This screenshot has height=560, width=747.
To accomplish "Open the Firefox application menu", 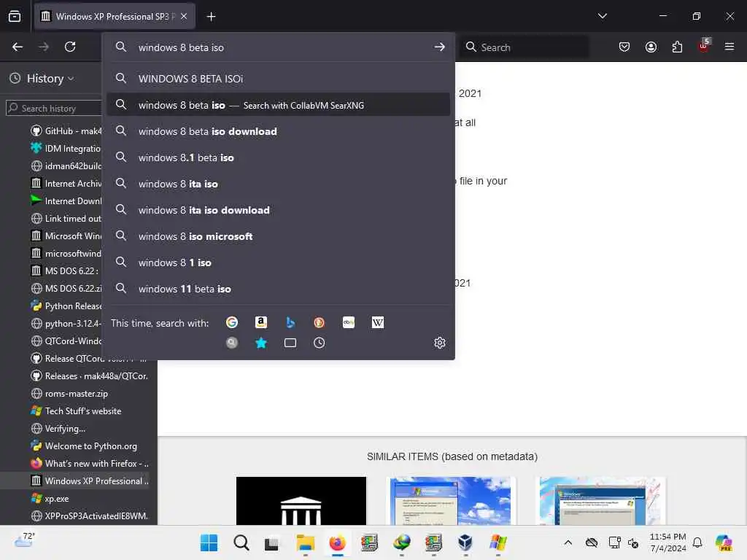I will click(x=729, y=47).
